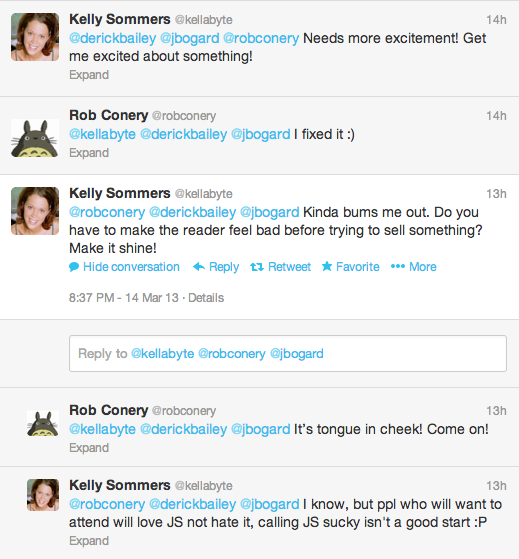The image size is (519, 559).
Task: Click the speech bubble Hide conversation icon
Action: 74,267
